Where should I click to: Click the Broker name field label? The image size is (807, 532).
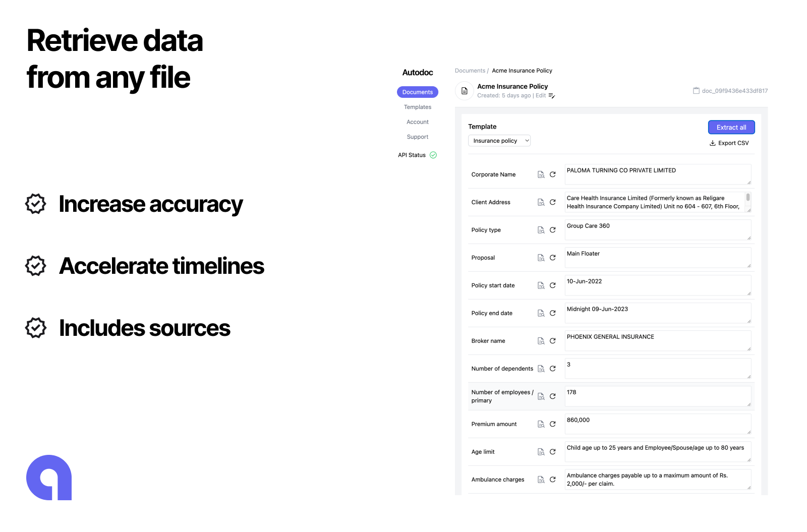tap(488, 341)
